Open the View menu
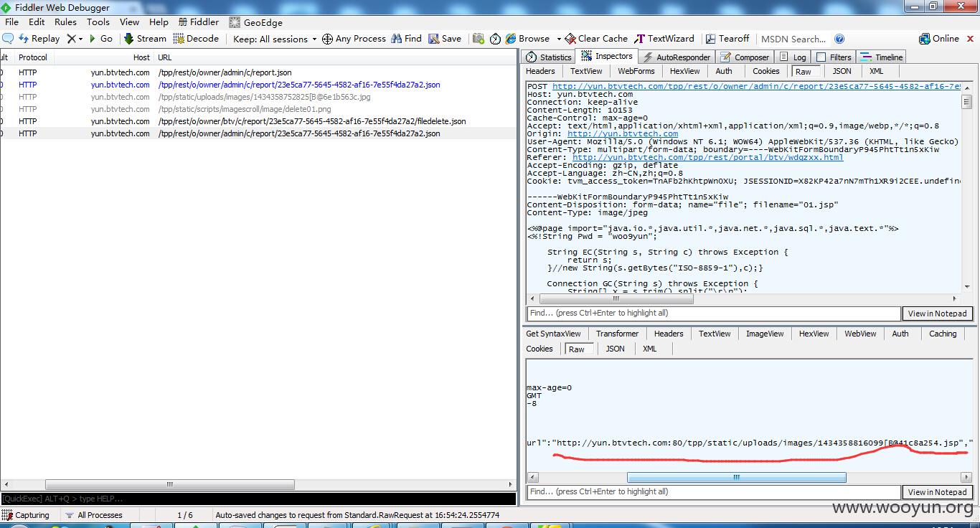This screenshot has width=980, height=528. coord(129,22)
